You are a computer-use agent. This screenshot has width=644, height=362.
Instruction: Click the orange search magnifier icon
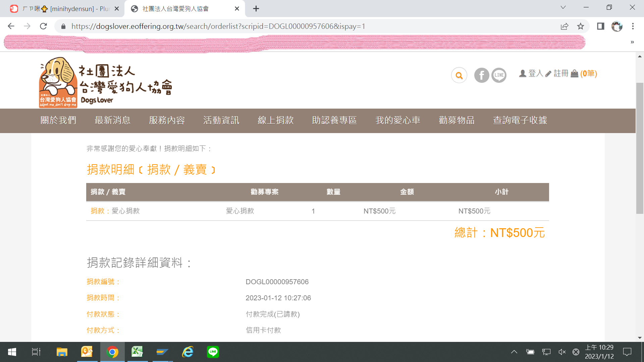[x=459, y=75]
